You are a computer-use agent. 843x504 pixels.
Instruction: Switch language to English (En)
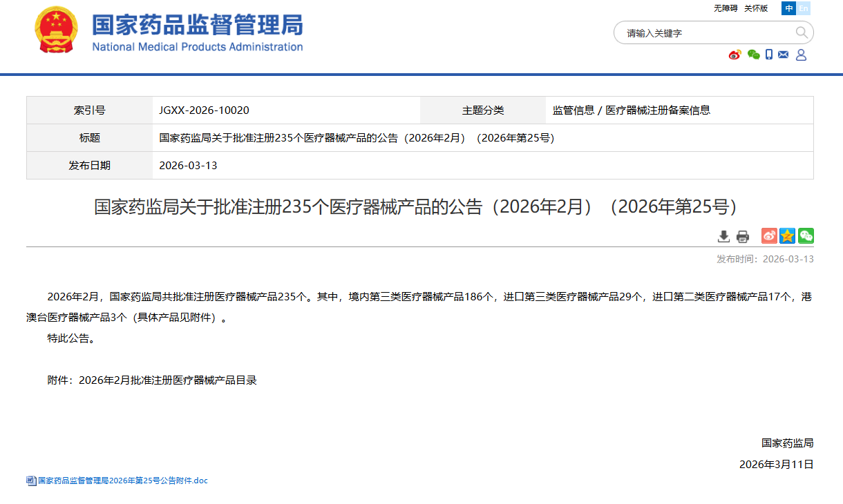click(x=804, y=8)
